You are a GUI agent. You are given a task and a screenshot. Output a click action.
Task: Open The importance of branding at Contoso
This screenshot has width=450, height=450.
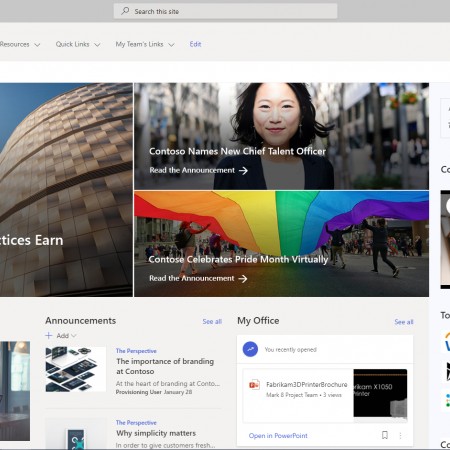[165, 366]
